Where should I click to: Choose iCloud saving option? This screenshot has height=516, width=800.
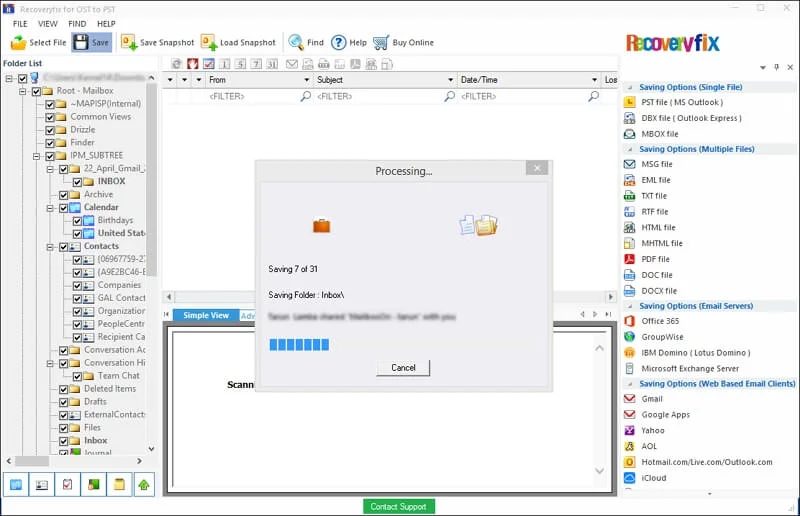[x=646, y=478]
